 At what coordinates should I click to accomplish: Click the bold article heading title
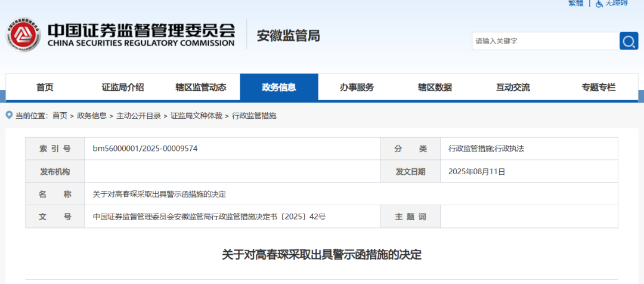coord(321,255)
